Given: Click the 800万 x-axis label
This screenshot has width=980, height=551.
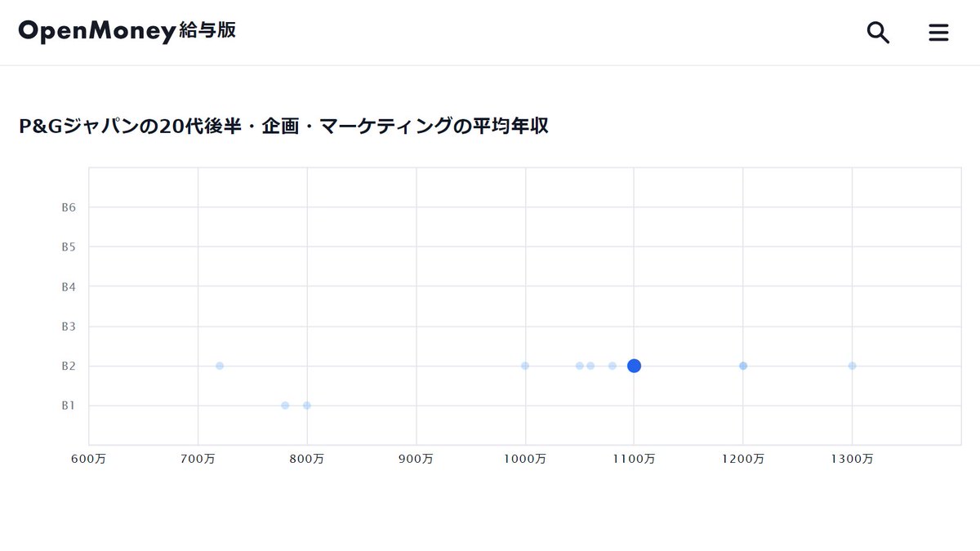Looking at the screenshot, I should click(307, 460).
